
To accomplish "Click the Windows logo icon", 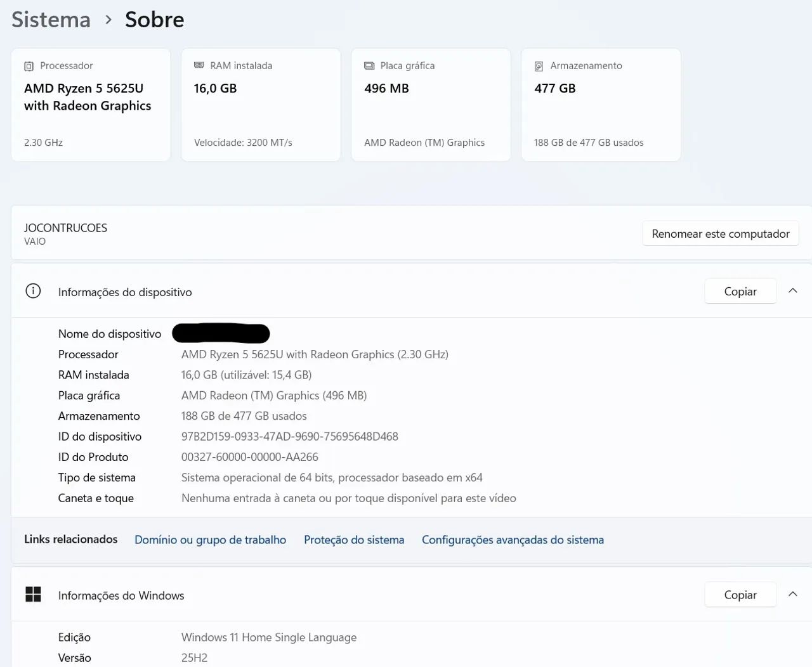I will 33,595.
